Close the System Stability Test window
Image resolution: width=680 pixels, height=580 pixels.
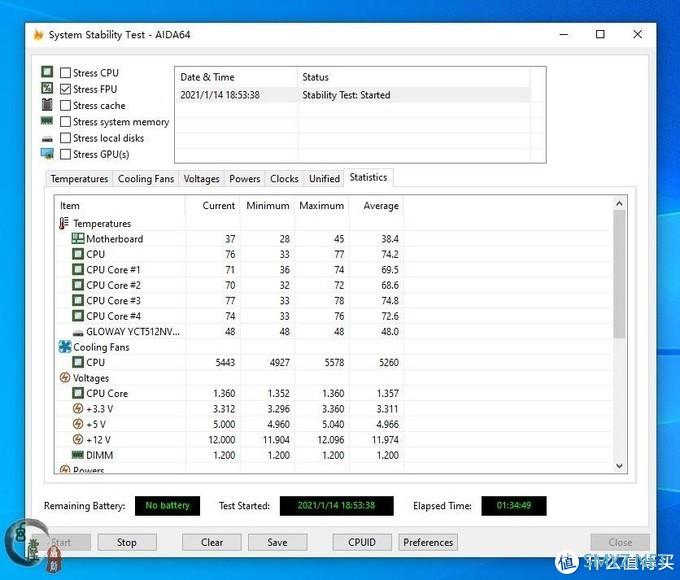(x=637, y=34)
